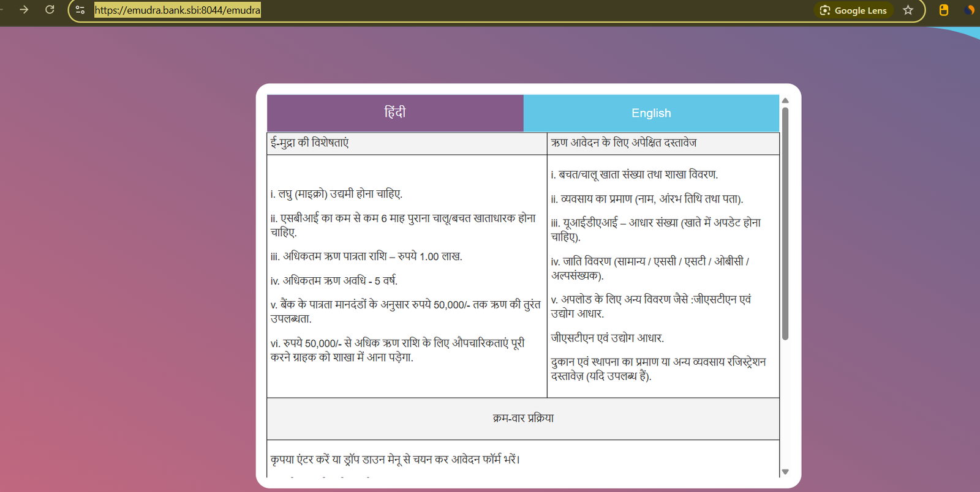
Task: Open site information icon in address bar
Action: (x=80, y=10)
